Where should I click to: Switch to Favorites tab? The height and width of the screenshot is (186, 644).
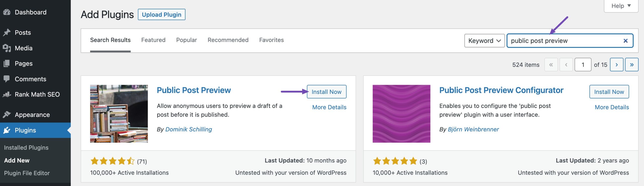(271, 40)
